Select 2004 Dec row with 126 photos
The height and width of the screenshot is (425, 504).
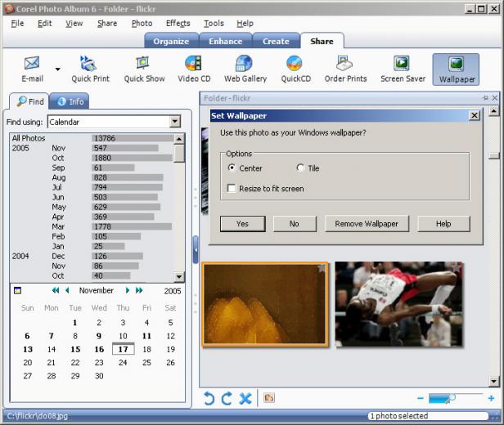92,256
